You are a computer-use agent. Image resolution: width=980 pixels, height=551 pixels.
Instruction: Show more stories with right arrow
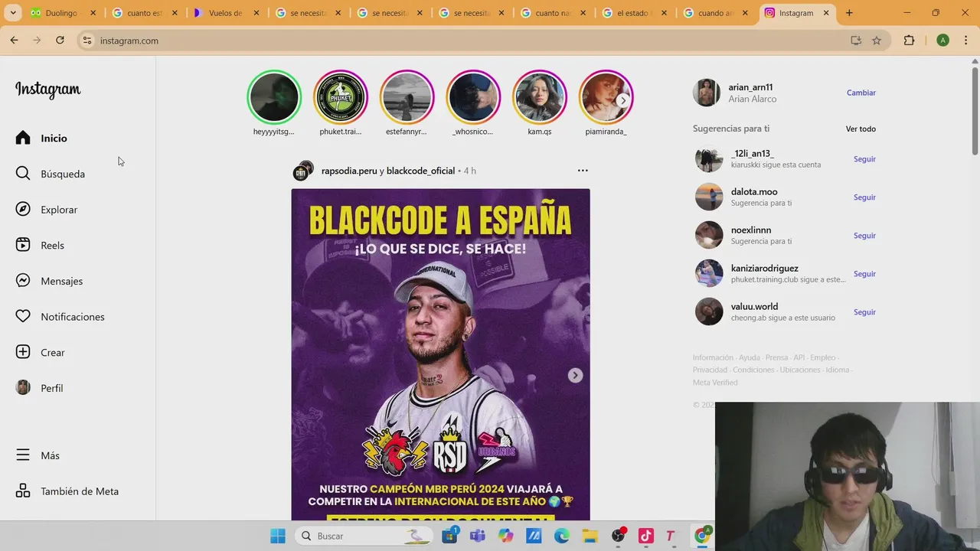point(622,100)
